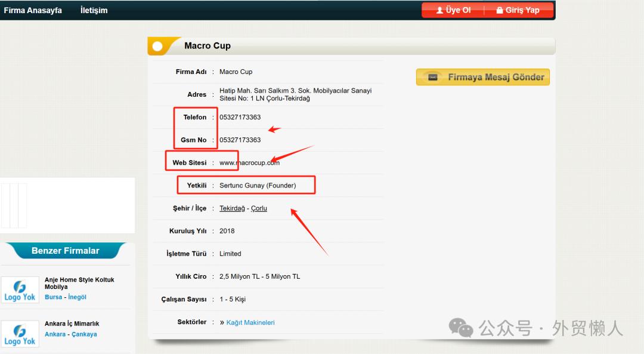
Task: Click the person icon beside Üye Ol
Action: 439,10
